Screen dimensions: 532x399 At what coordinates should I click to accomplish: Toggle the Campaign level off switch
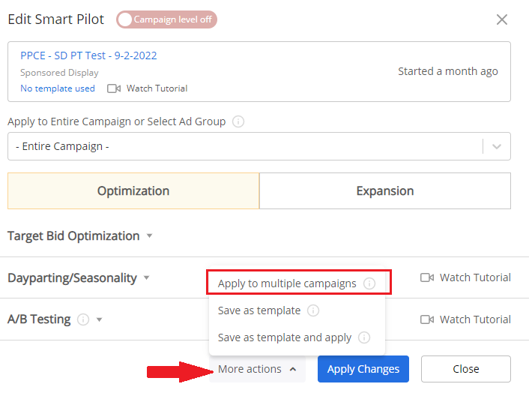tap(166, 19)
